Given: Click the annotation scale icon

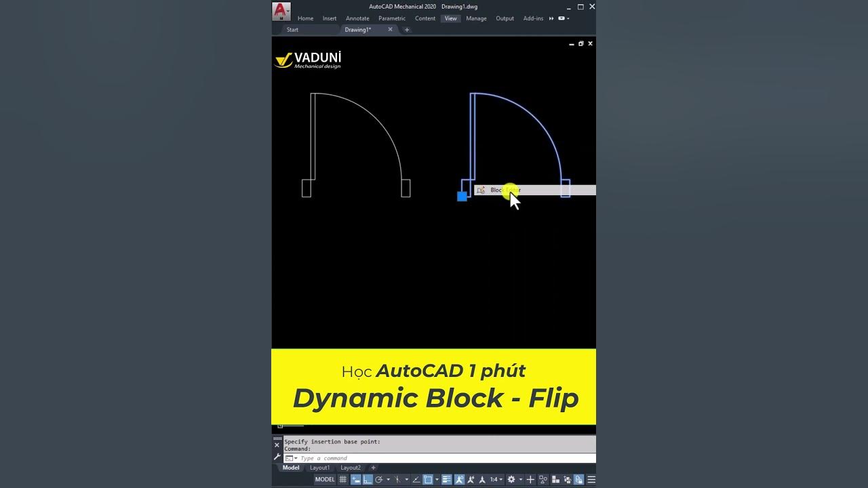Looking at the screenshot, I should point(482,479).
